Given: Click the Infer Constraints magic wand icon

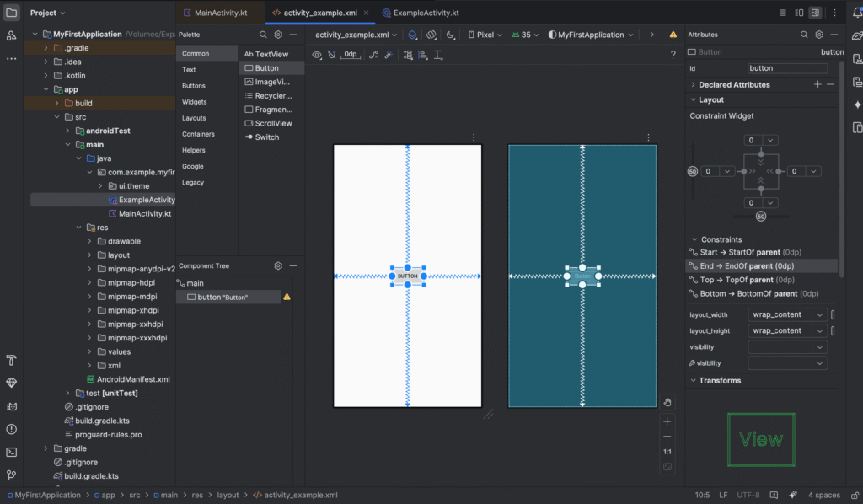Looking at the screenshot, I should coord(389,55).
